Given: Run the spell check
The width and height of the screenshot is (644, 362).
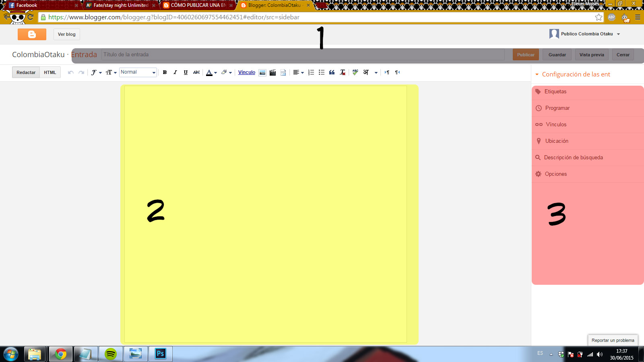Looking at the screenshot, I should click(x=355, y=72).
